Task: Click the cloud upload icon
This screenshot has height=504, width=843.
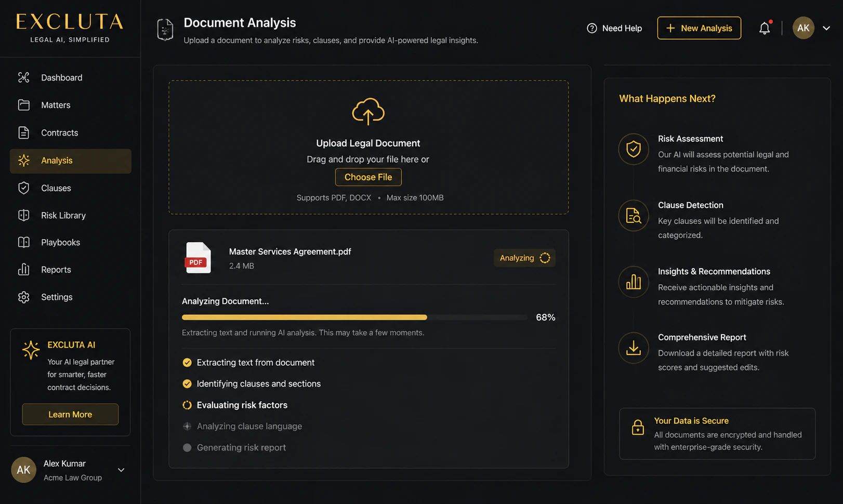Action: [x=368, y=111]
